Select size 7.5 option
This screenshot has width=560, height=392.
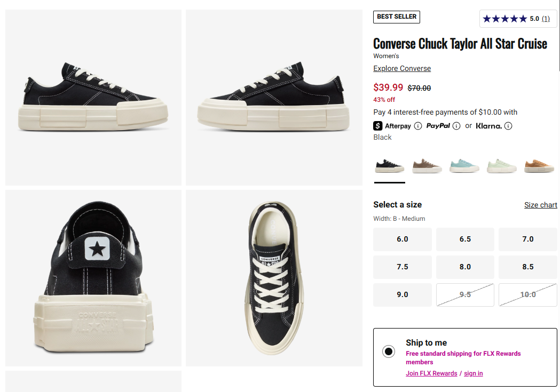(403, 267)
